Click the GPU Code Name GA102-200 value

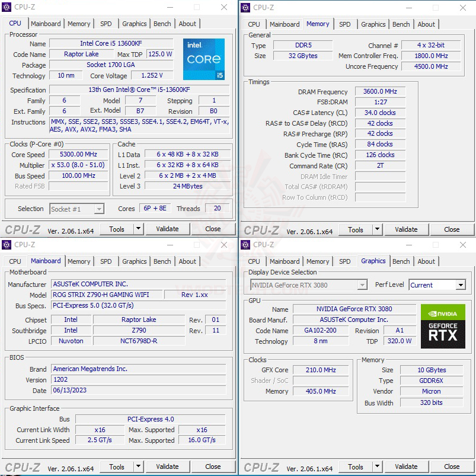click(320, 330)
